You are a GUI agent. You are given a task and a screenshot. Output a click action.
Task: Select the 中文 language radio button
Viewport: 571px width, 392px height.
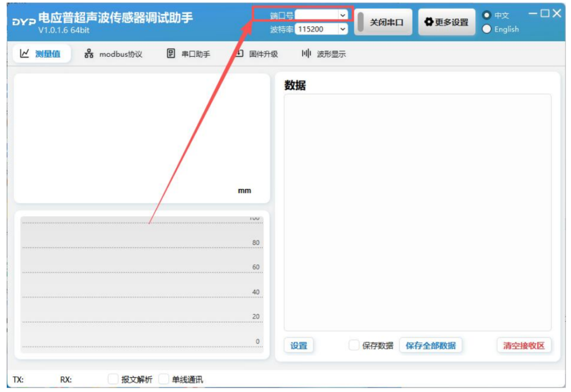pos(487,16)
